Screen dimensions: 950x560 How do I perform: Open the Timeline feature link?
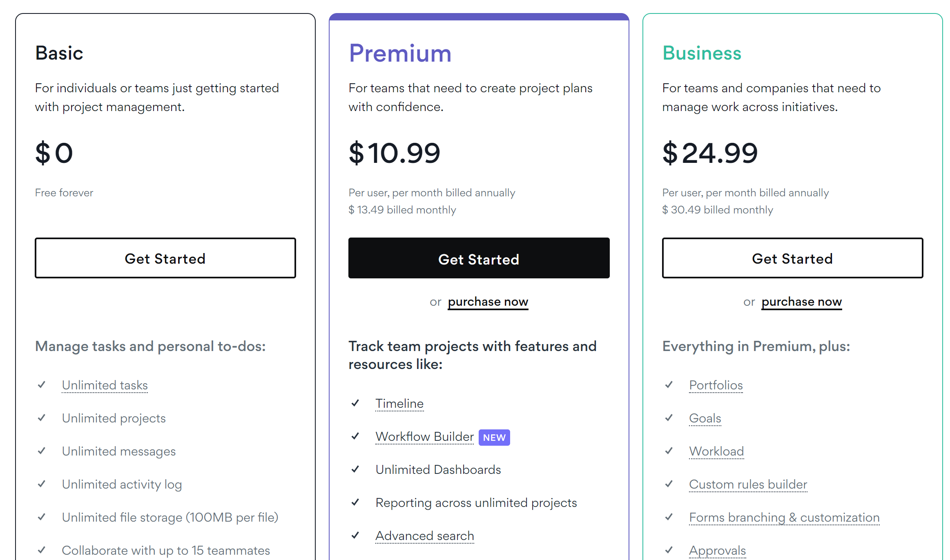point(399,404)
